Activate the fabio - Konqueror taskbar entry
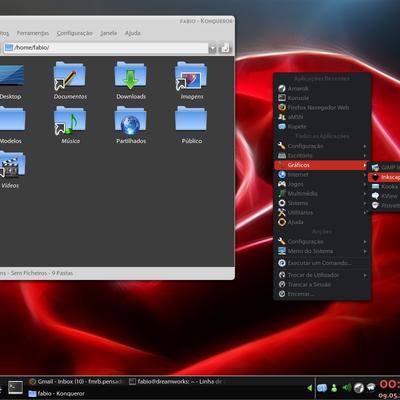The width and height of the screenshot is (400, 400). point(57,394)
